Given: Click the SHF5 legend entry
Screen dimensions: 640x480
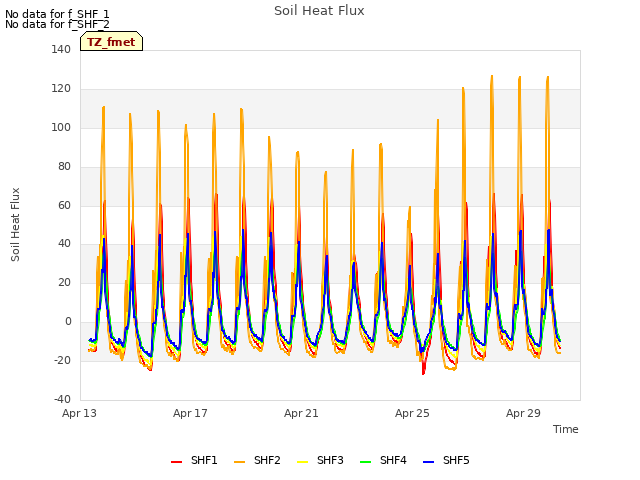Looking at the screenshot, I should pyautogui.click(x=446, y=460).
